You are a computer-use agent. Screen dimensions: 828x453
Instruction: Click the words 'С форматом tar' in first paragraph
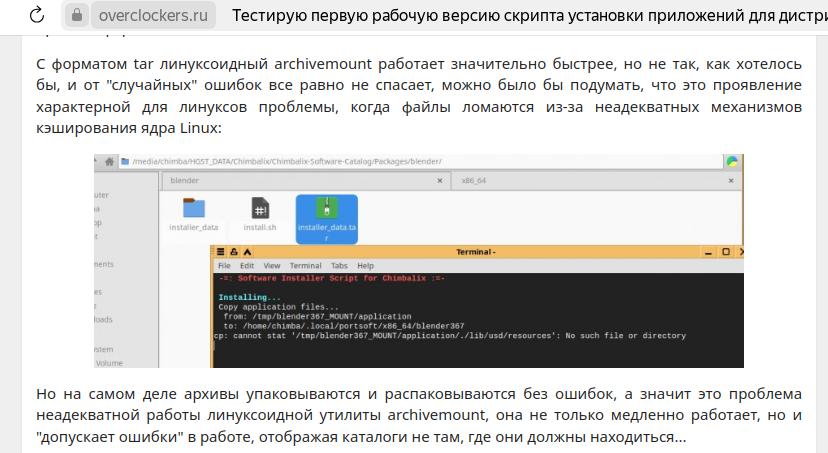95,64
